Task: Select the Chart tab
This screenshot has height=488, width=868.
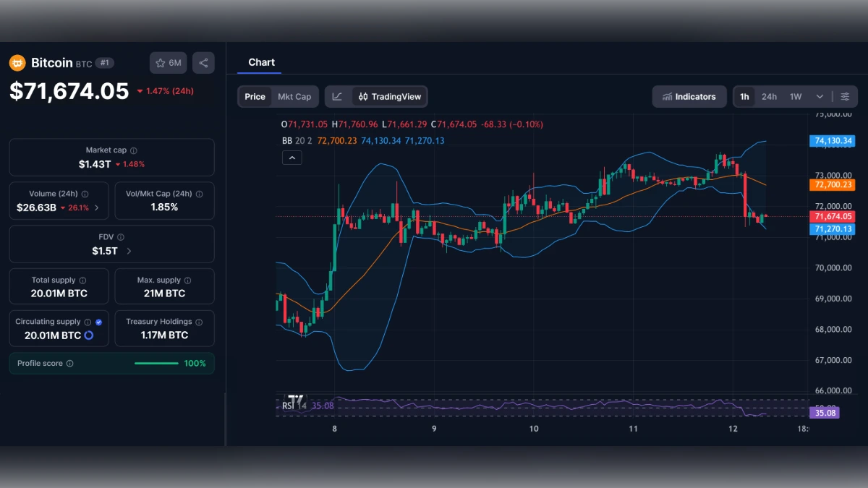Action: [261, 62]
